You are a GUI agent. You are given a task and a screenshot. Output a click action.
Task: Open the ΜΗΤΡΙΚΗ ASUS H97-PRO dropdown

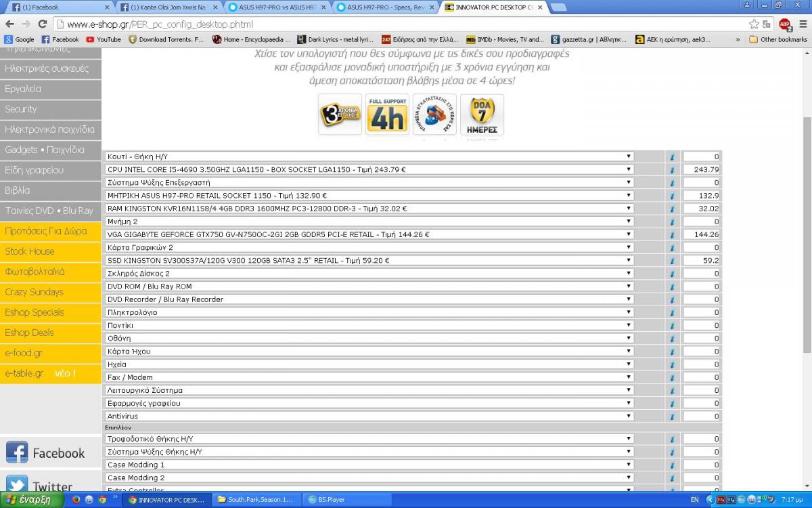point(369,196)
